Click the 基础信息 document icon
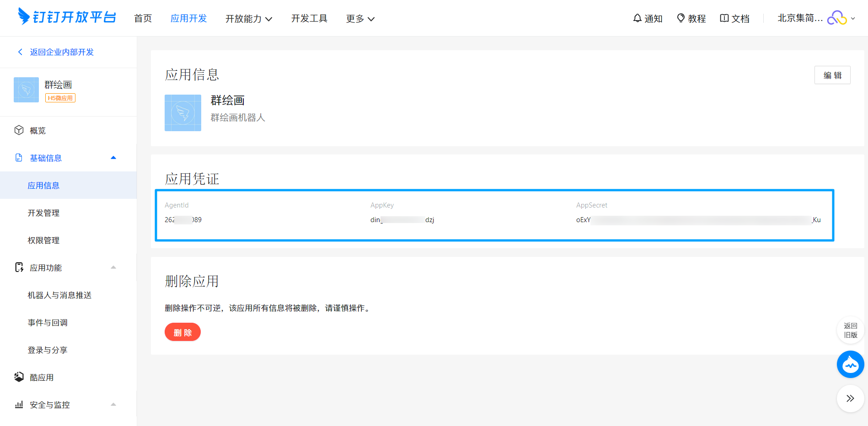 19,158
